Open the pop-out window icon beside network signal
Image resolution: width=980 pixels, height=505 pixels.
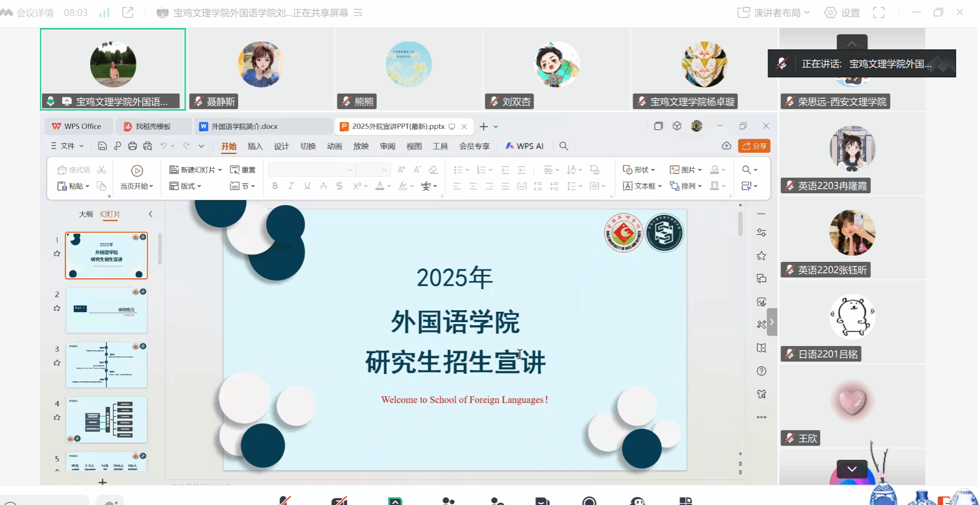pos(128,12)
